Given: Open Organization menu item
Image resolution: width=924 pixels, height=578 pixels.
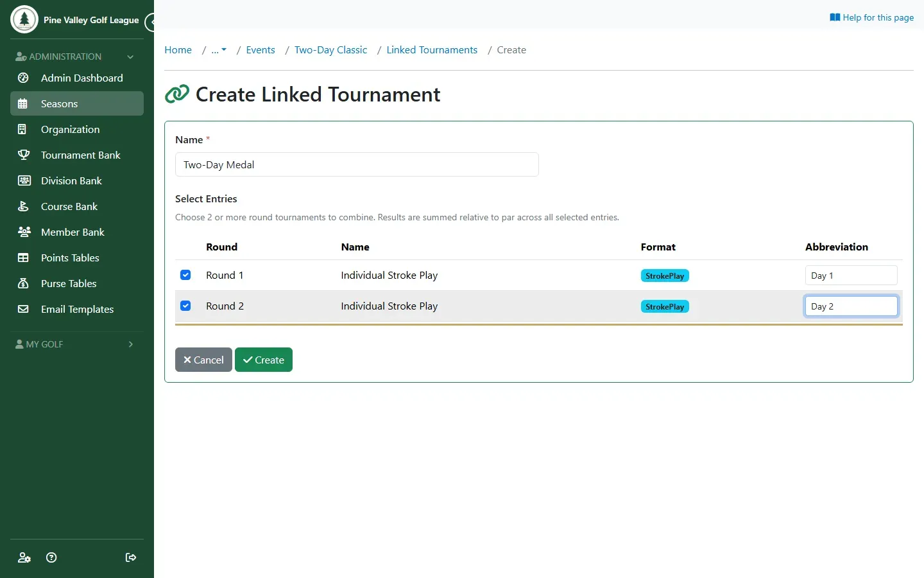Looking at the screenshot, I should point(77,129).
